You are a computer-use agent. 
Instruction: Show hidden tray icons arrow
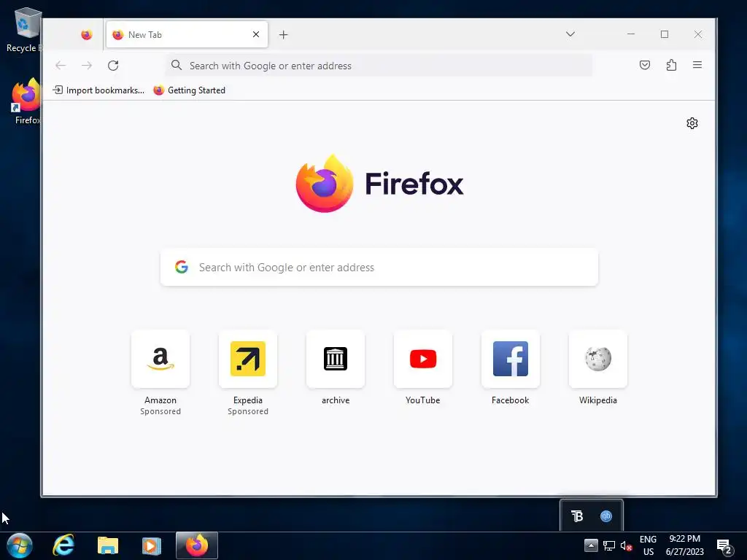591,545
